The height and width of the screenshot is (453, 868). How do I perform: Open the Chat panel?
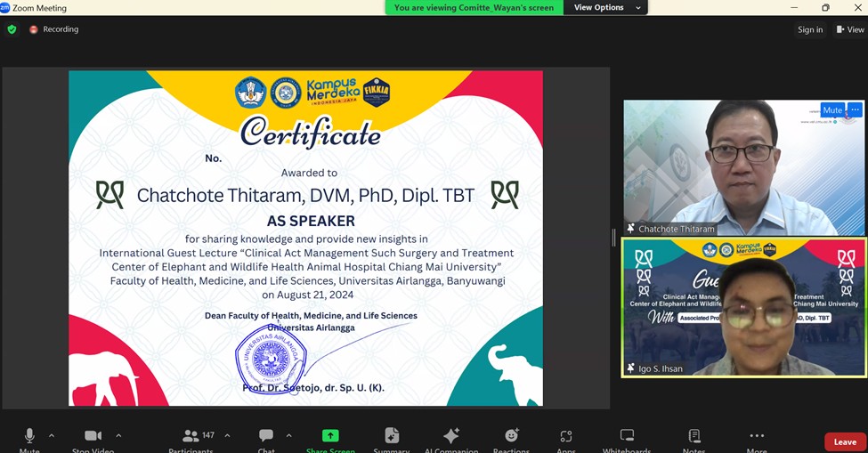coord(266,436)
